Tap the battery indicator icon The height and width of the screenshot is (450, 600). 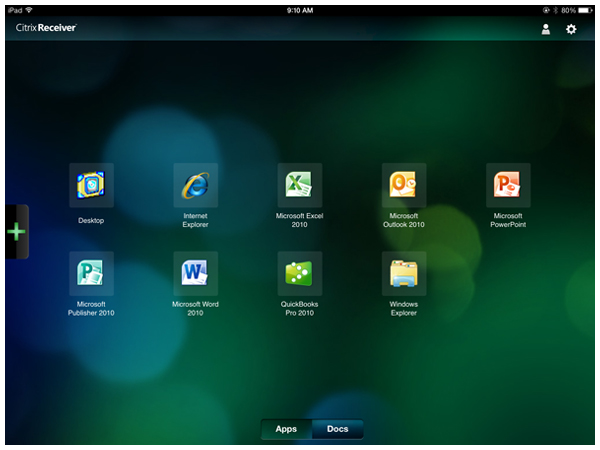(585, 10)
